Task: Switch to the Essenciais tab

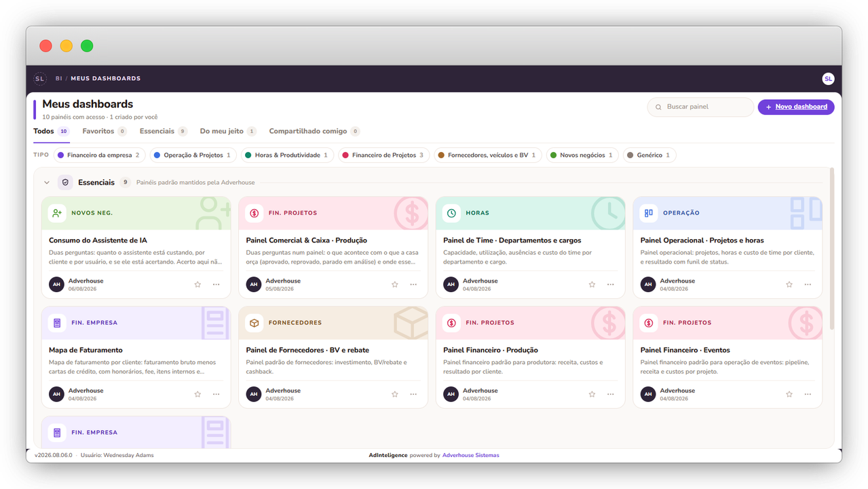Action: tap(164, 131)
